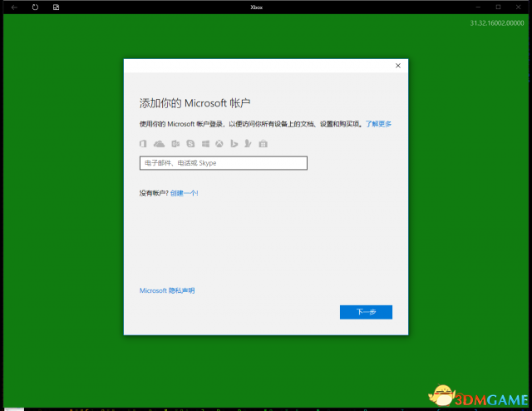Click the version number 31.32.16002.00000
The height and width of the screenshot is (411, 532).
[497, 23]
